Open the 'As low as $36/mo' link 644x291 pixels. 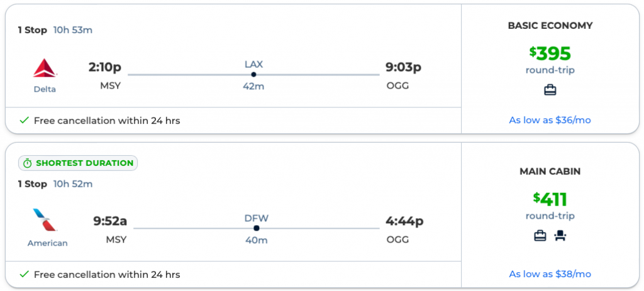550,120
